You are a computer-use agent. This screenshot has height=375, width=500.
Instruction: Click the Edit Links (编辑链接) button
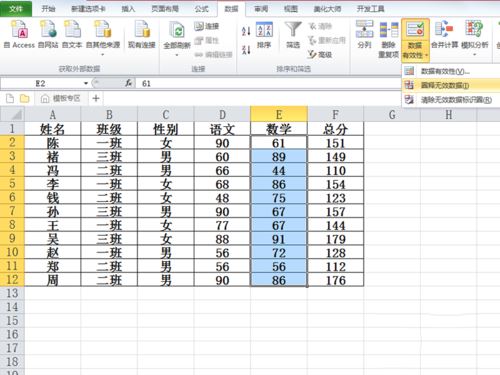tap(213, 54)
